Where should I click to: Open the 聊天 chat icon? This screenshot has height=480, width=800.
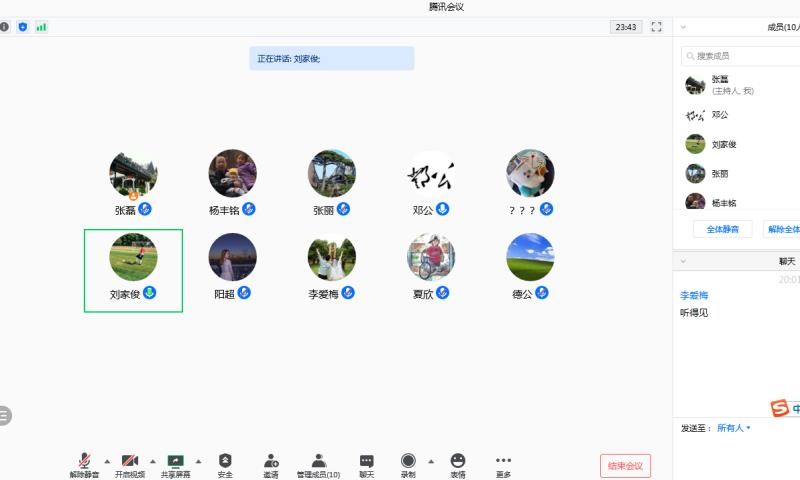(x=366, y=464)
